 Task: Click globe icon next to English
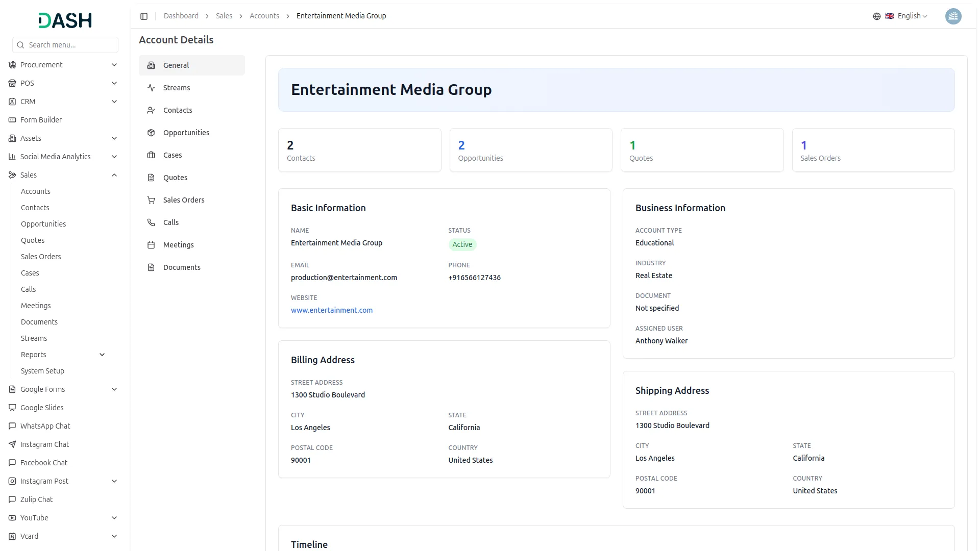point(877,16)
